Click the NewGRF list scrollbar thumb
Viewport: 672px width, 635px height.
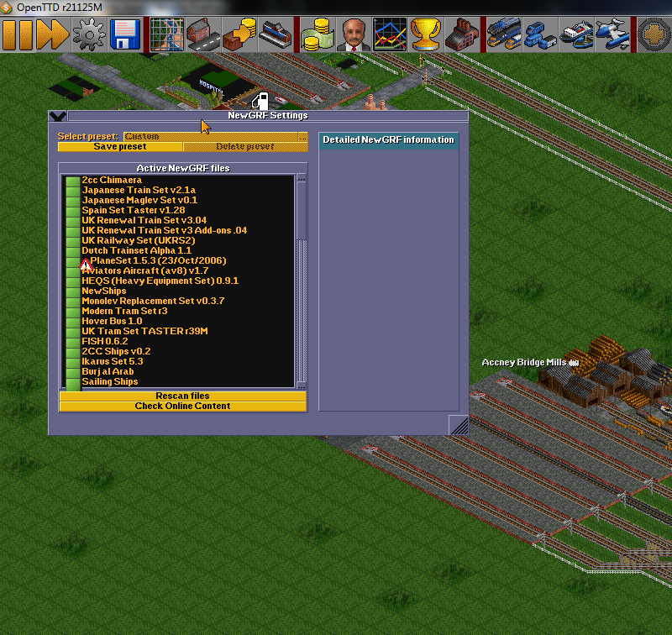tap(302, 211)
